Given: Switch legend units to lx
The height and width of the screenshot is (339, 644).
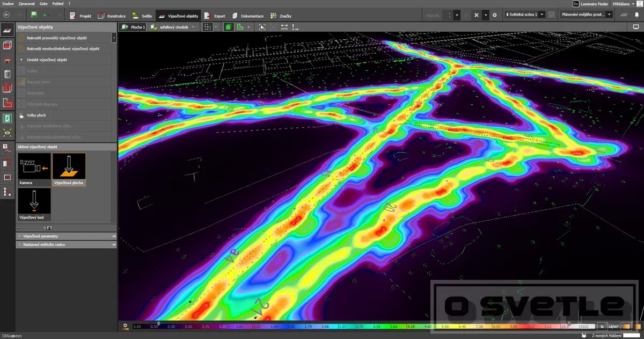Looking at the screenshot, I should click(603, 326).
